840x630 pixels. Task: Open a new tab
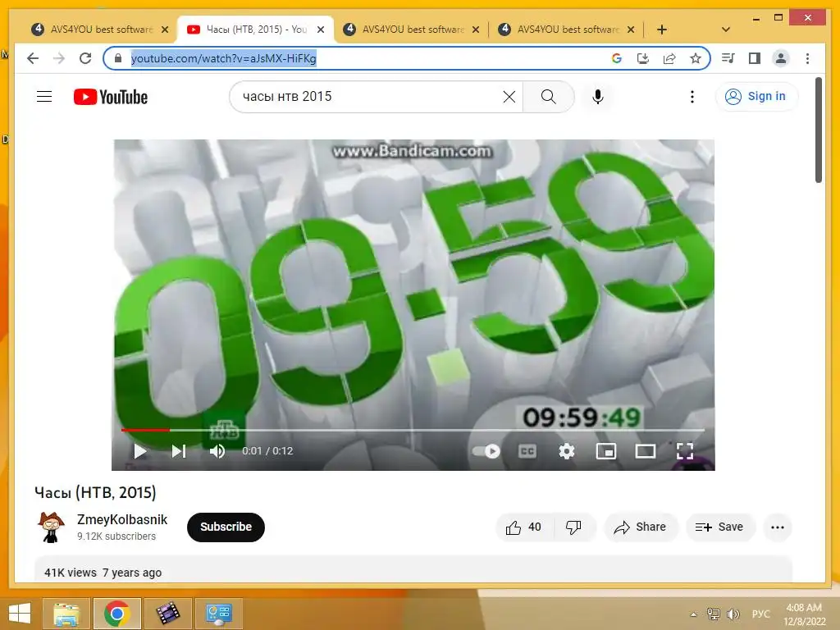pyautogui.click(x=662, y=30)
